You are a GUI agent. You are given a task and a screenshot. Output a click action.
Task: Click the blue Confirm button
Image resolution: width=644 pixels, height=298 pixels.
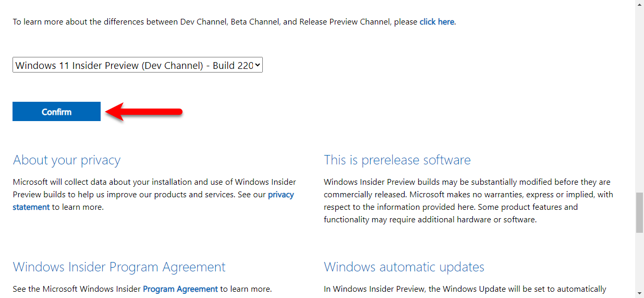click(x=56, y=112)
